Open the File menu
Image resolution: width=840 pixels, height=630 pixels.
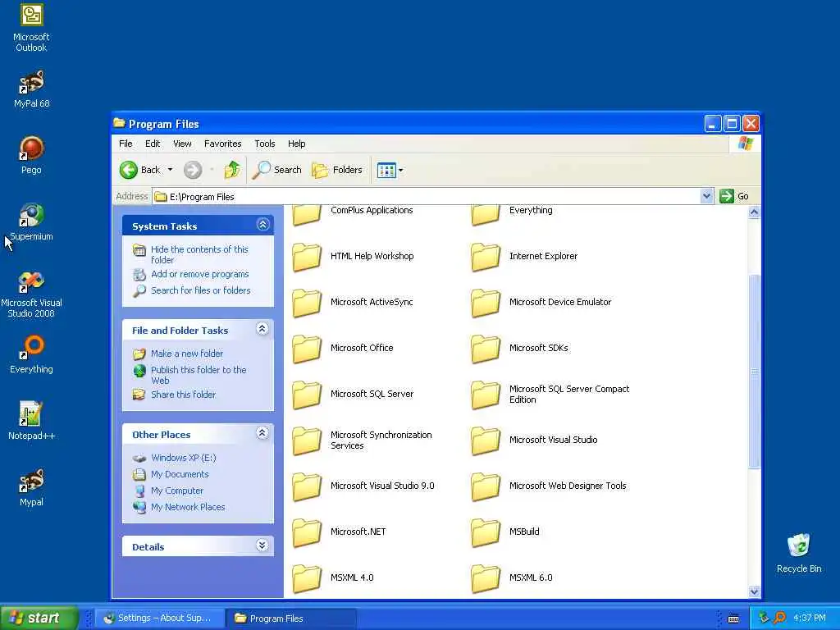(x=126, y=144)
